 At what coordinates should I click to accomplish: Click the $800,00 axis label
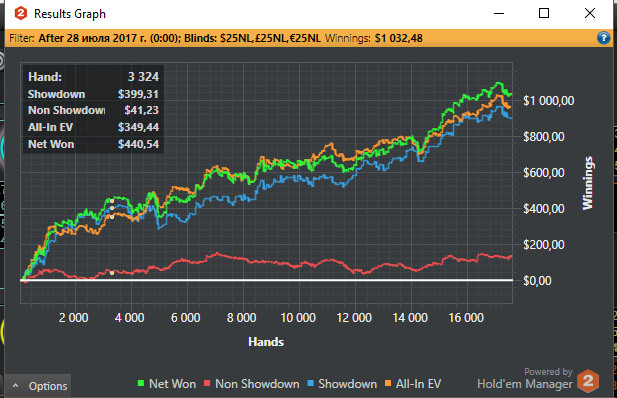(543, 137)
